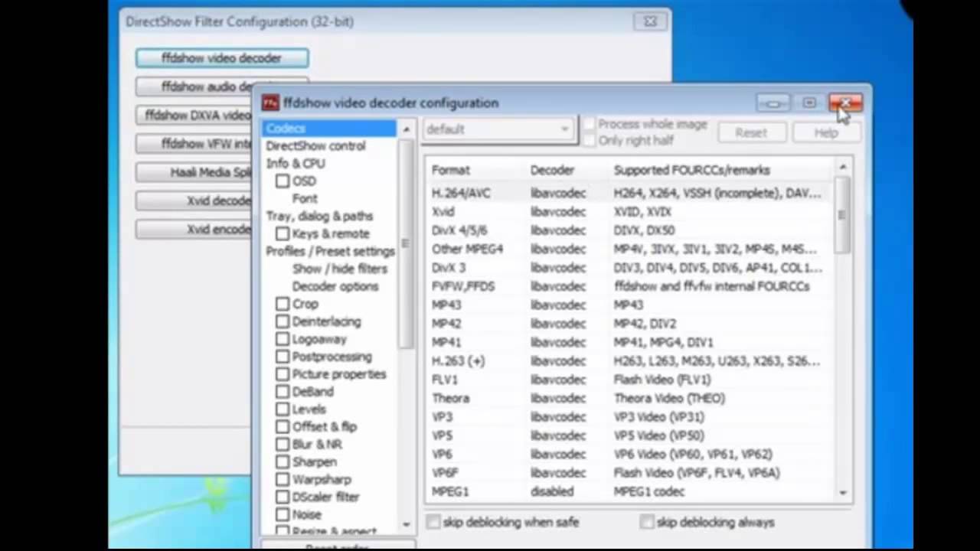Enable the Logoaway checkbox
The height and width of the screenshot is (551, 980).
coord(283,339)
